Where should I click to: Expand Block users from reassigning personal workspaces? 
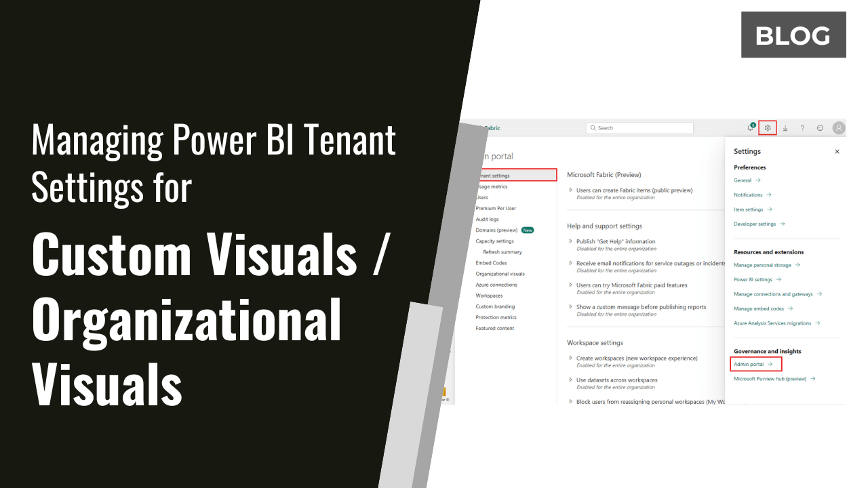[571, 401]
